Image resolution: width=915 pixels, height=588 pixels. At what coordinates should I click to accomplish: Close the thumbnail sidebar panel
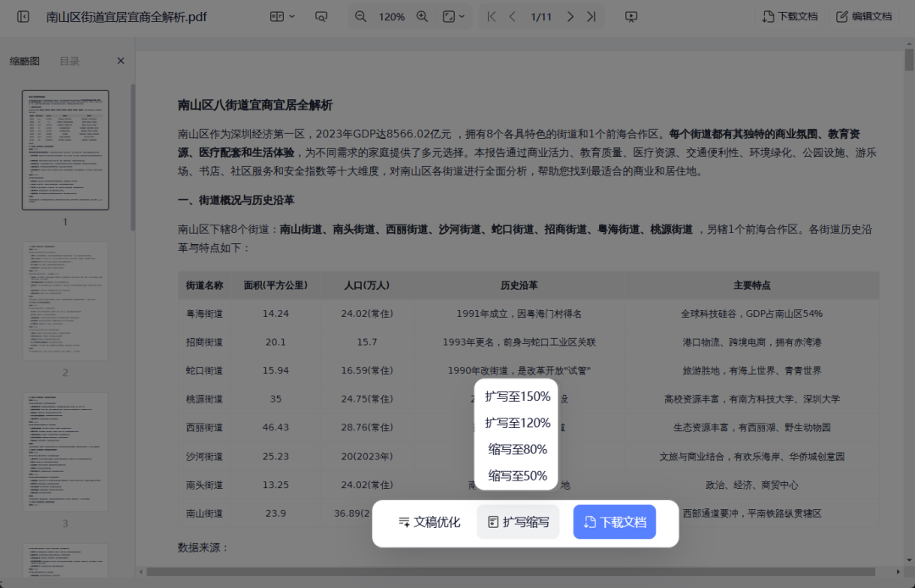(x=120, y=61)
